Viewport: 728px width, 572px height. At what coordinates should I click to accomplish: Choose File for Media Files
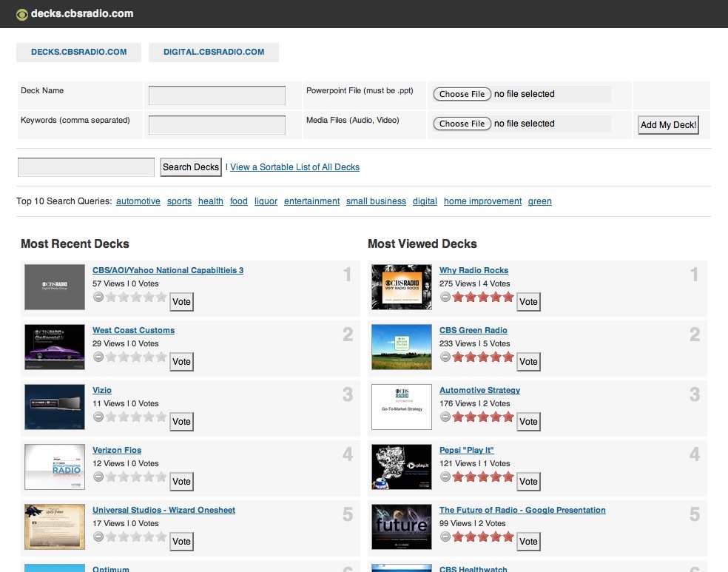point(462,124)
